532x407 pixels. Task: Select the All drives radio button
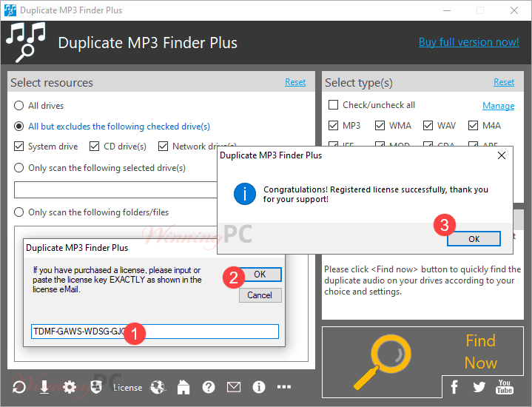(19, 106)
